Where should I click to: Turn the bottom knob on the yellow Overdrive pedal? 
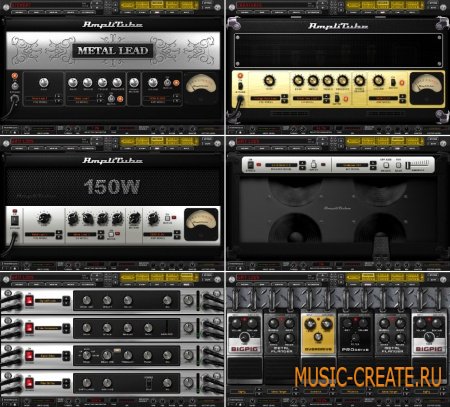point(318,336)
